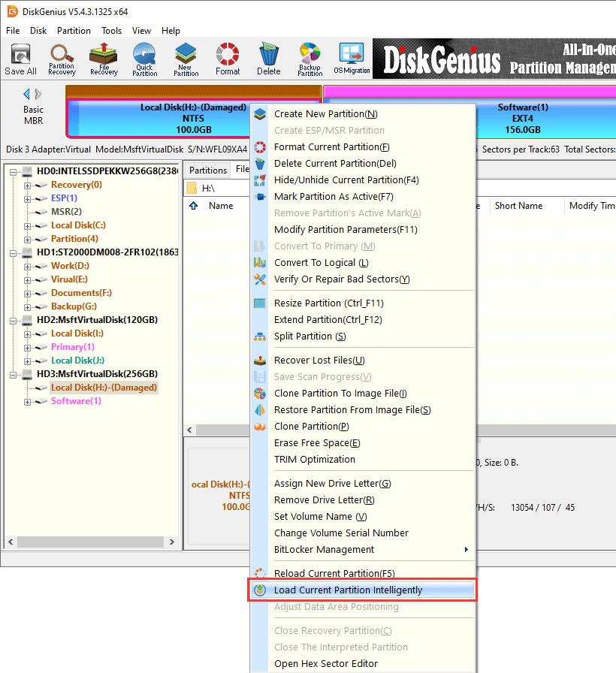Viewport: 616px width, 673px height.
Task: Open the Backup Partition tool
Action: 310,59
